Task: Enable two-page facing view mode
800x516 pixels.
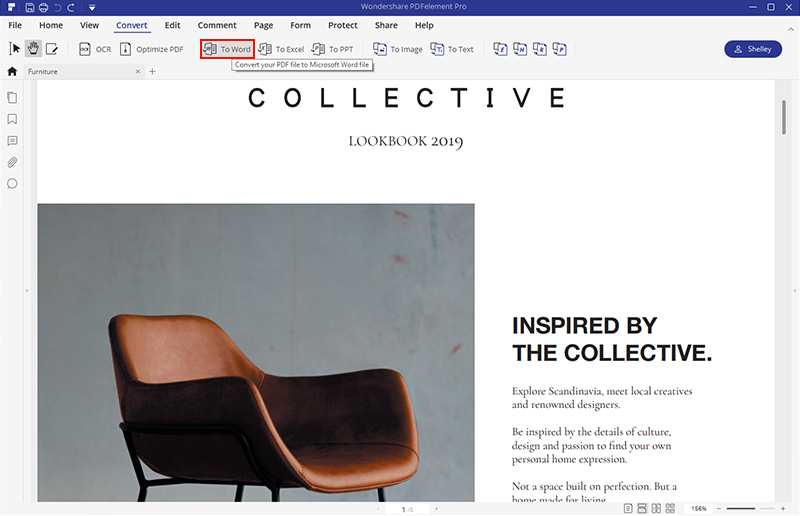Action: (658, 509)
